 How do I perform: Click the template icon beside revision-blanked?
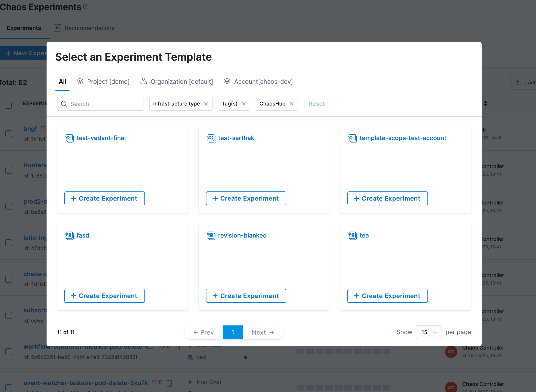[x=211, y=235]
